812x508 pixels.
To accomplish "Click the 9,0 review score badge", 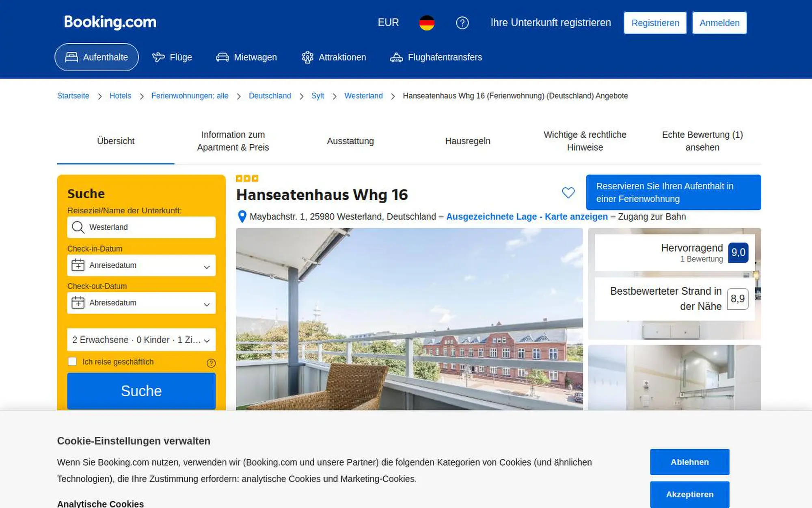I will click(738, 252).
